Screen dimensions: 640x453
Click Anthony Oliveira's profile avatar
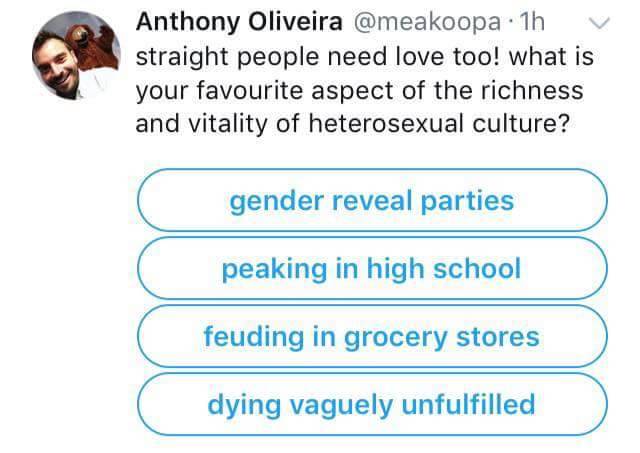(76, 56)
